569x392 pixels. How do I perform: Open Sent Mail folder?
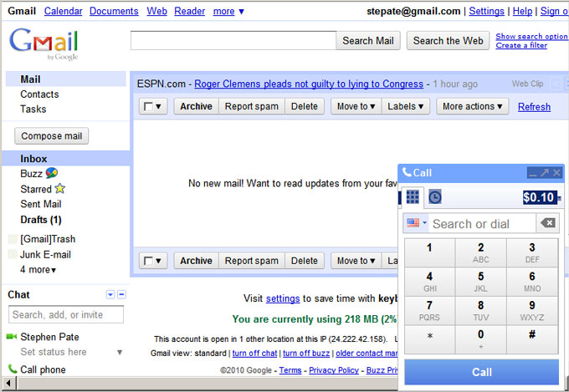pos(41,204)
